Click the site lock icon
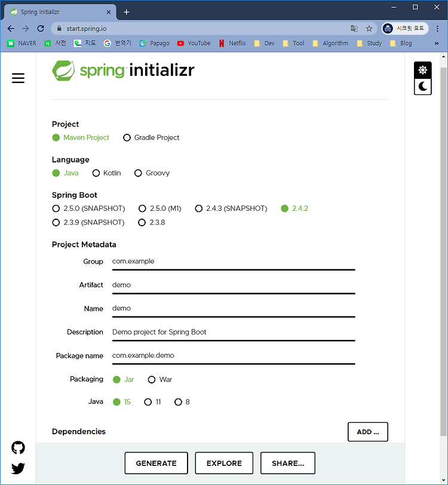The image size is (448, 485). coord(59,29)
